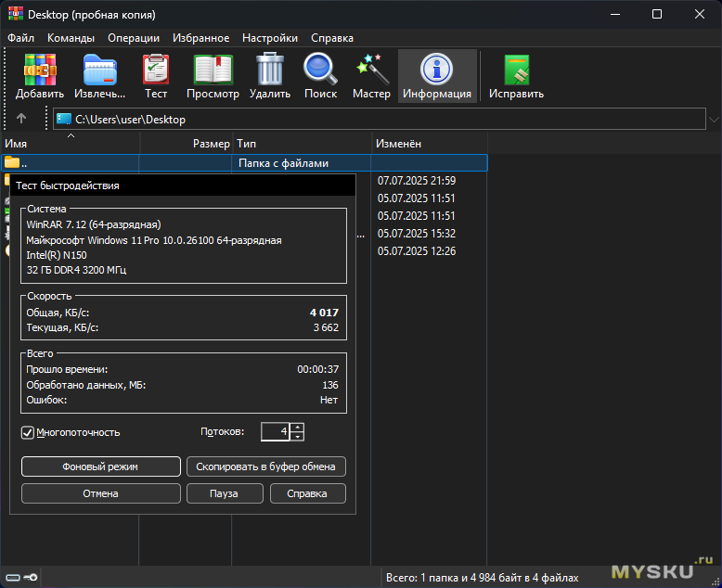Open the Команды menu
722x588 pixels.
point(71,38)
